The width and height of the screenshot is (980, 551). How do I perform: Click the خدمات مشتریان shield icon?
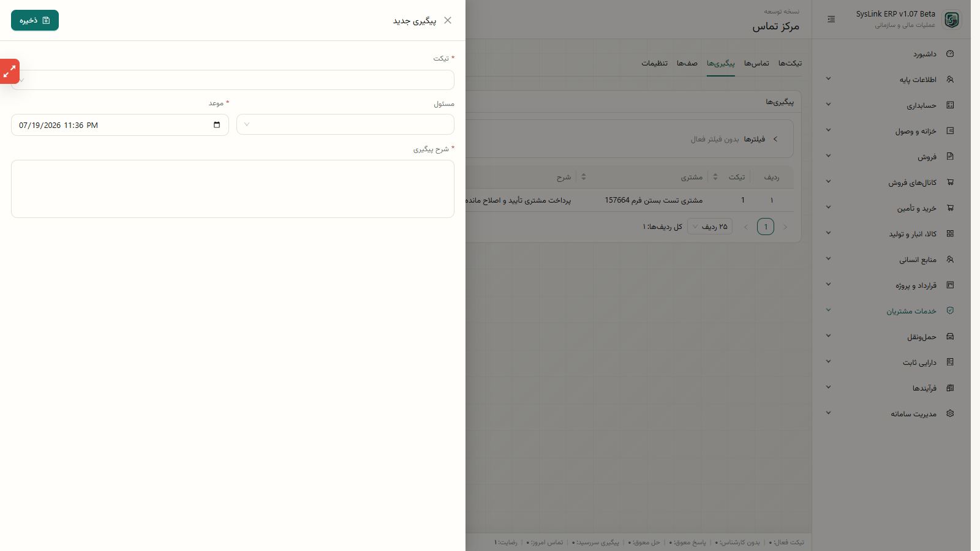[x=950, y=311]
